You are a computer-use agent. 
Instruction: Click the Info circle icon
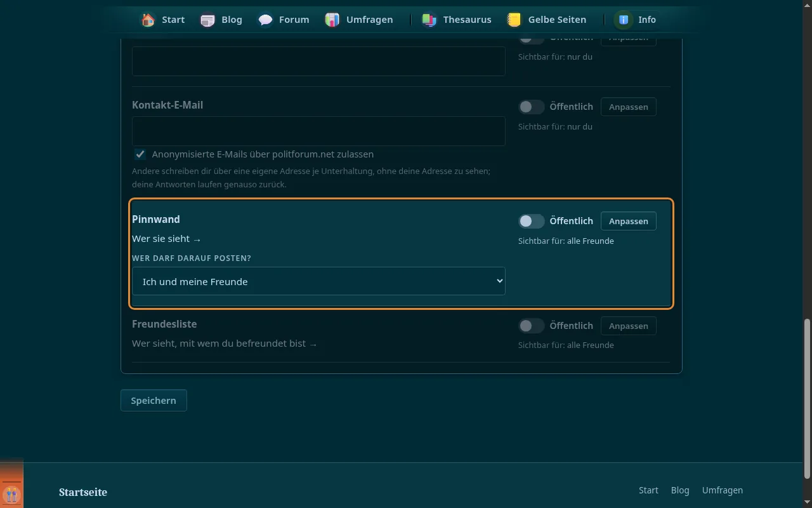tap(624, 20)
